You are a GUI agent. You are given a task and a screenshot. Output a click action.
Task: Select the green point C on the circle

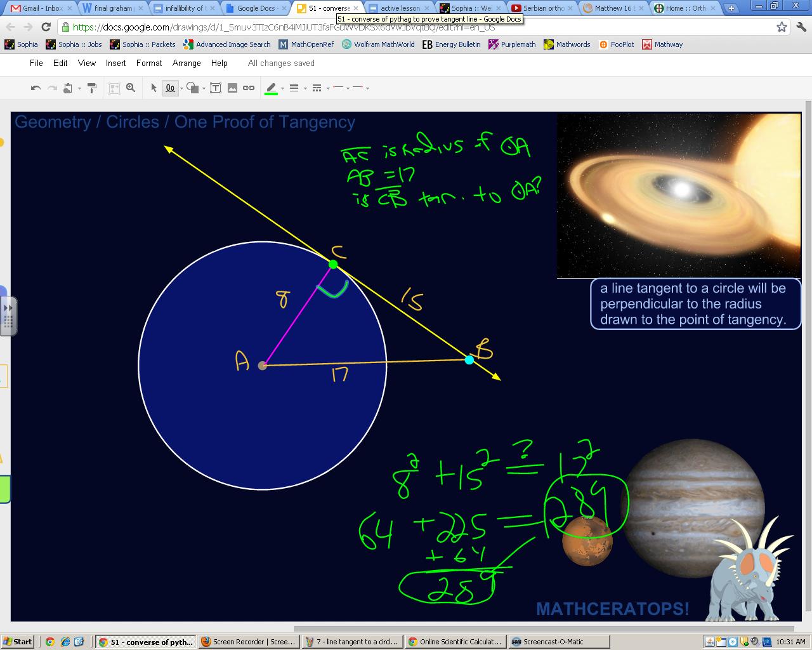333,263
